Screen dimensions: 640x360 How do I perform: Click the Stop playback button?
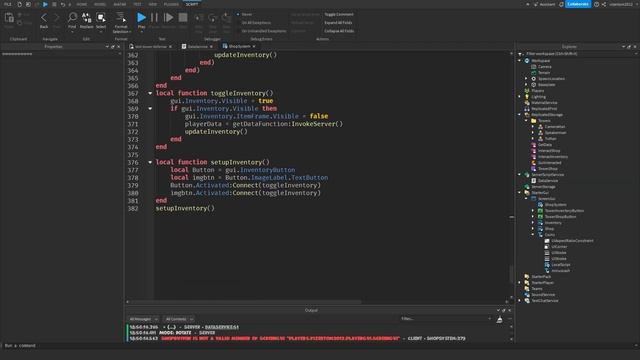point(183,18)
